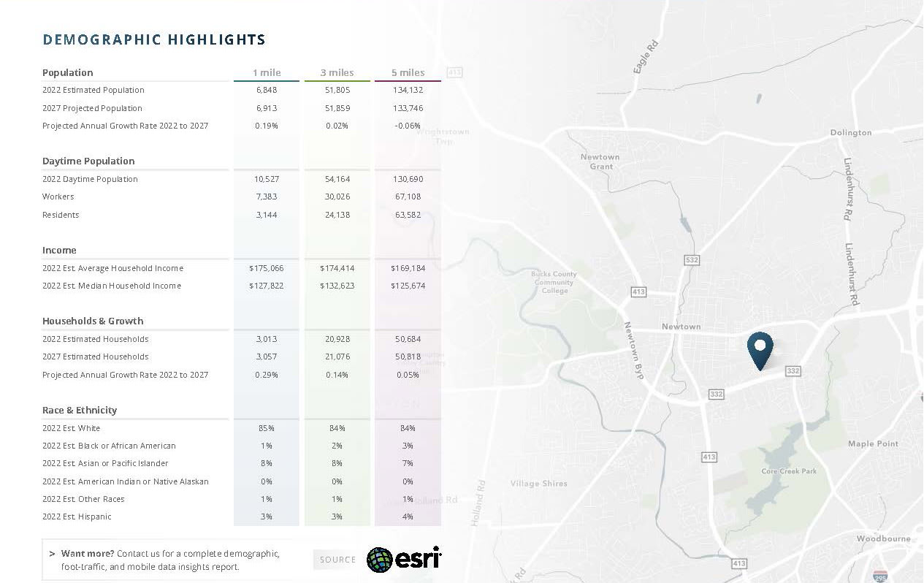Select the $132,623 median income value
Viewport: 924px width, 583px height.
click(x=337, y=286)
